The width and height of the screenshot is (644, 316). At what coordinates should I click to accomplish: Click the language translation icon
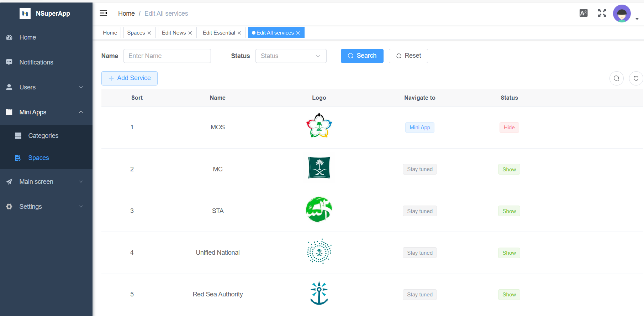click(584, 13)
